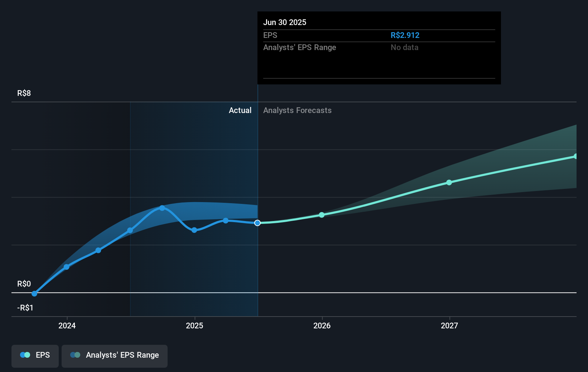Click the EPS point between 2025 and mid-2025
This screenshot has height=372, width=588.
pos(226,220)
